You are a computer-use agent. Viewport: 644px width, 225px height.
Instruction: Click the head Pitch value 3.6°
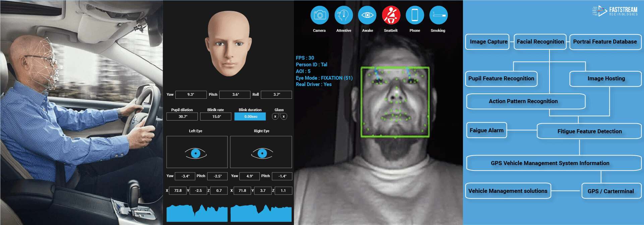click(235, 95)
